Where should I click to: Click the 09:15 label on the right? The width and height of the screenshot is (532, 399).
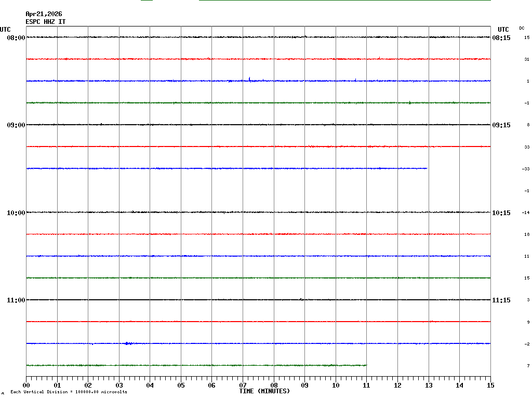tap(501, 125)
